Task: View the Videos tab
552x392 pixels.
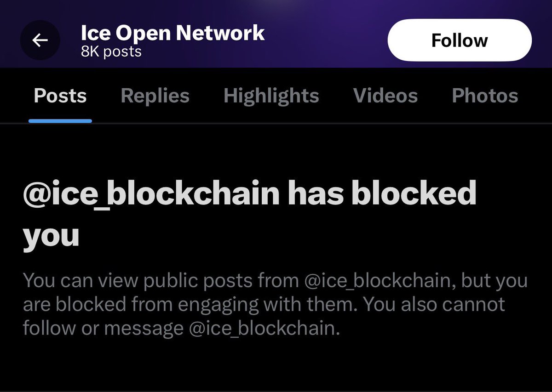Action: (x=385, y=96)
